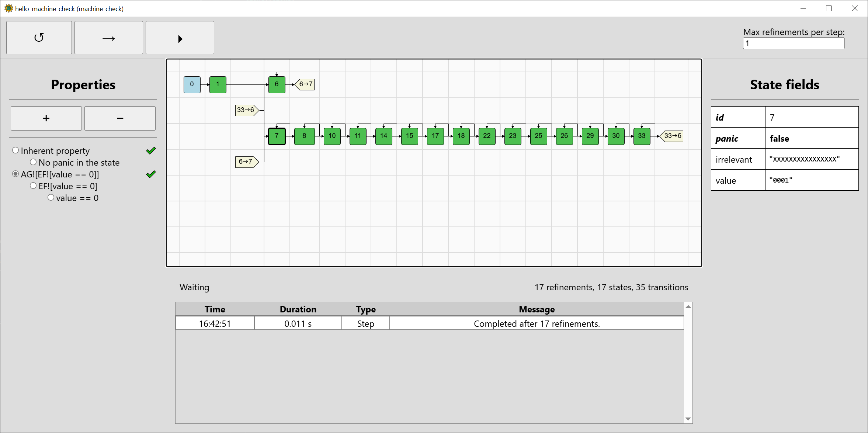Click the 33→6 tag after node 33
Screen dimensions: 868x433
[x=673, y=136]
